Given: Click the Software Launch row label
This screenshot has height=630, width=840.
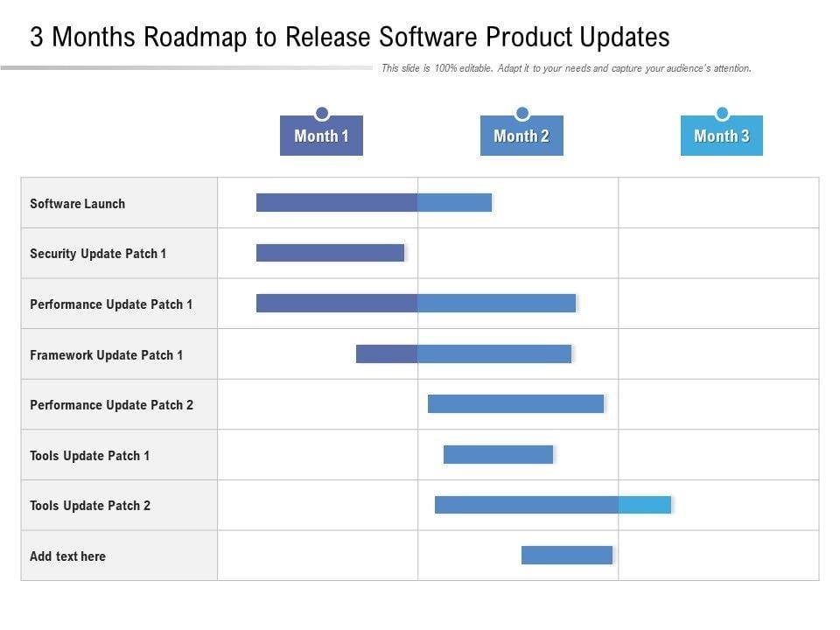Looking at the screenshot, I should 78,204.
